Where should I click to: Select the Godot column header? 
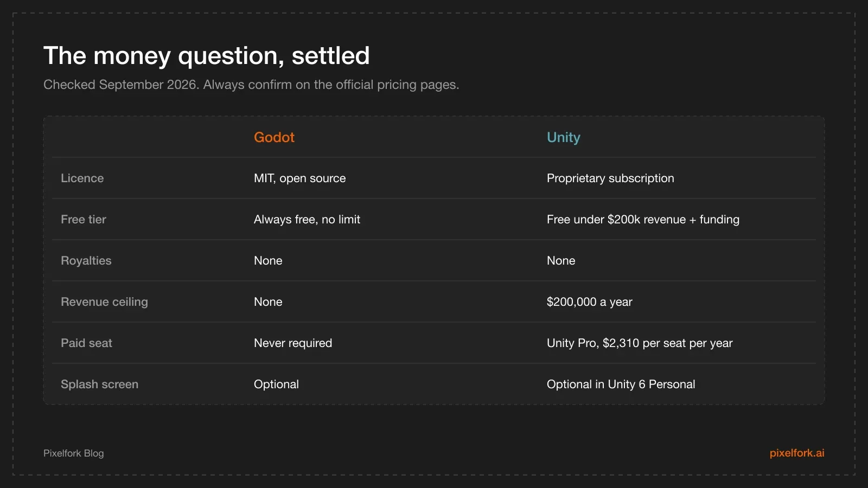pyautogui.click(x=274, y=137)
